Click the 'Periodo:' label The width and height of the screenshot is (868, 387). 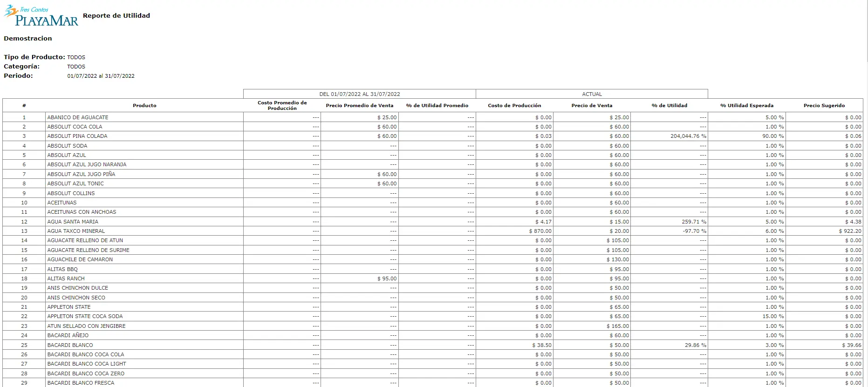click(19, 76)
